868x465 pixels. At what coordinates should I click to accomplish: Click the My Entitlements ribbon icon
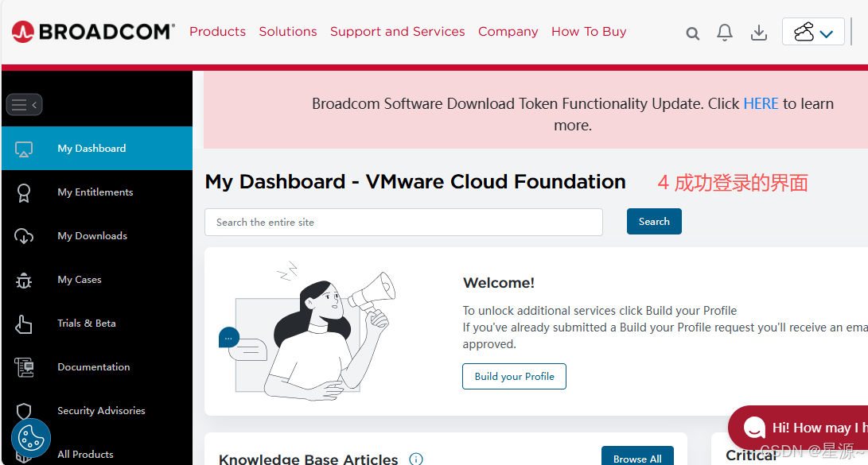(x=24, y=192)
